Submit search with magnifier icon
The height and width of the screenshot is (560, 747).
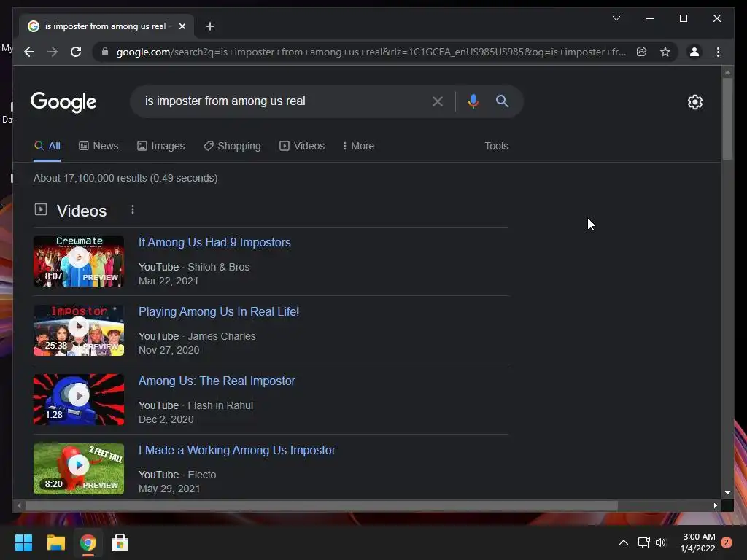click(x=502, y=101)
